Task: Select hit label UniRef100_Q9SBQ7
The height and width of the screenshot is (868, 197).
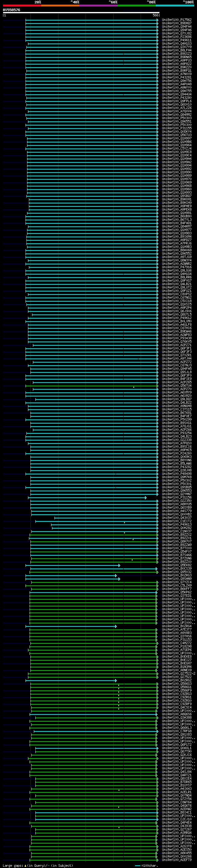Action: [176, 196]
